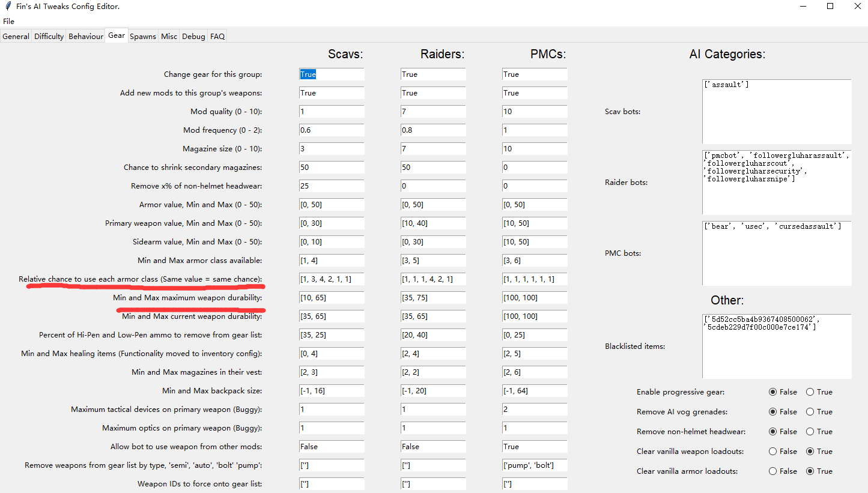Focus Raiders Min and Max armor class field
Viewport: 868px width, 493px height.
click(433, 261)
